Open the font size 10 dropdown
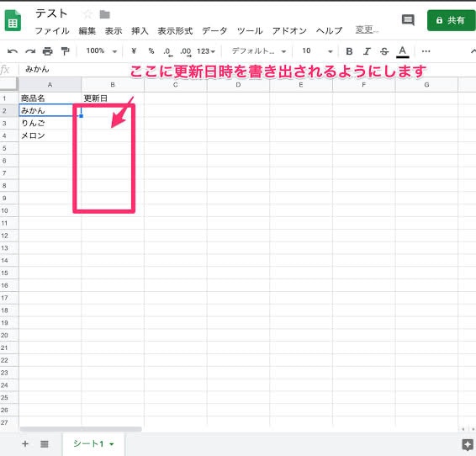Viewport: 476px width, 456px height. 317,51
